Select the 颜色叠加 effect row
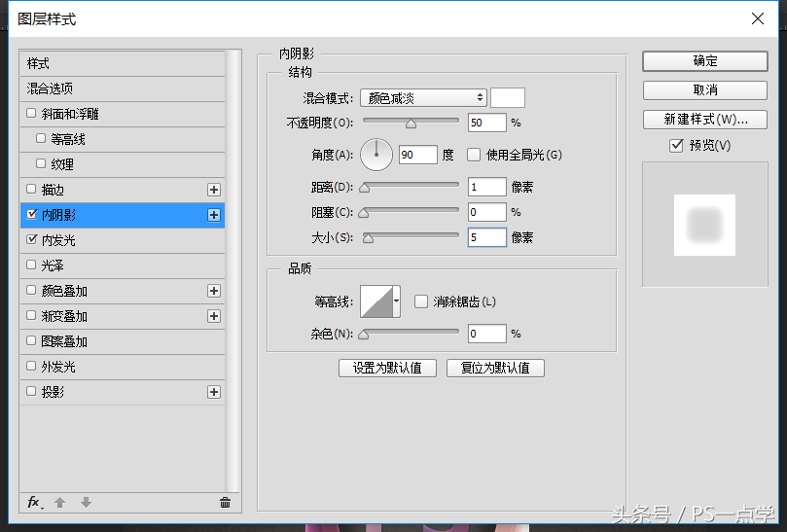 (123, 291)
